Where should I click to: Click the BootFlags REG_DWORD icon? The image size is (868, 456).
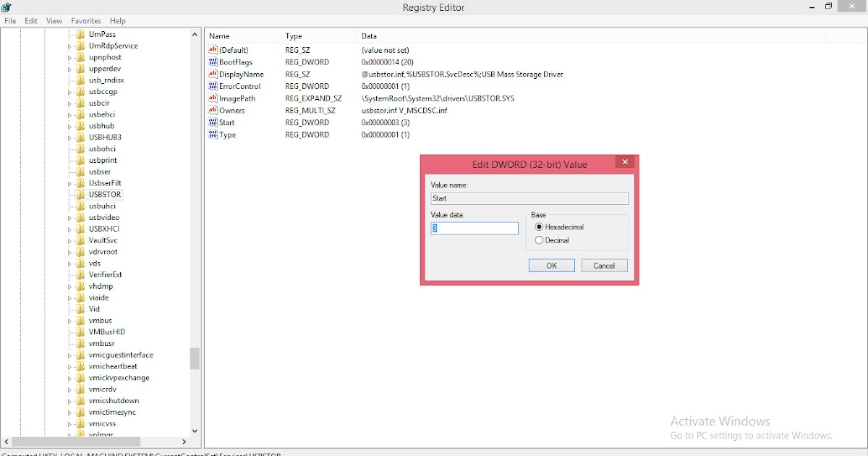point(212,62)
